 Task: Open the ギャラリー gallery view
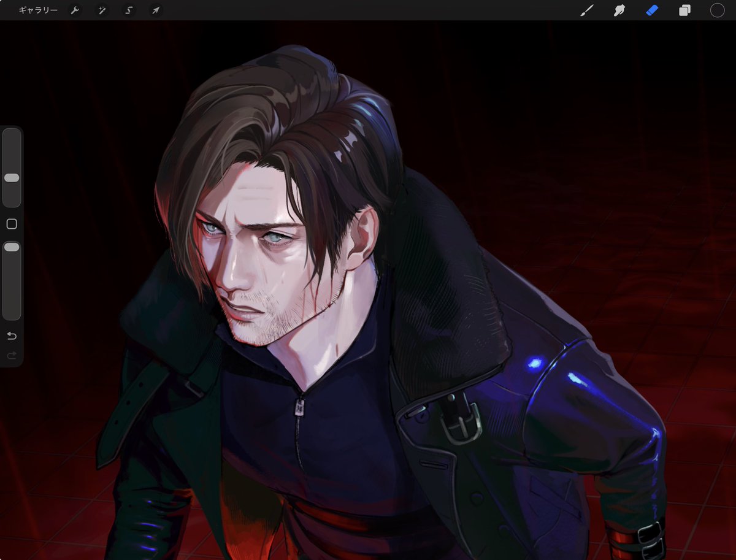(38, 10)
